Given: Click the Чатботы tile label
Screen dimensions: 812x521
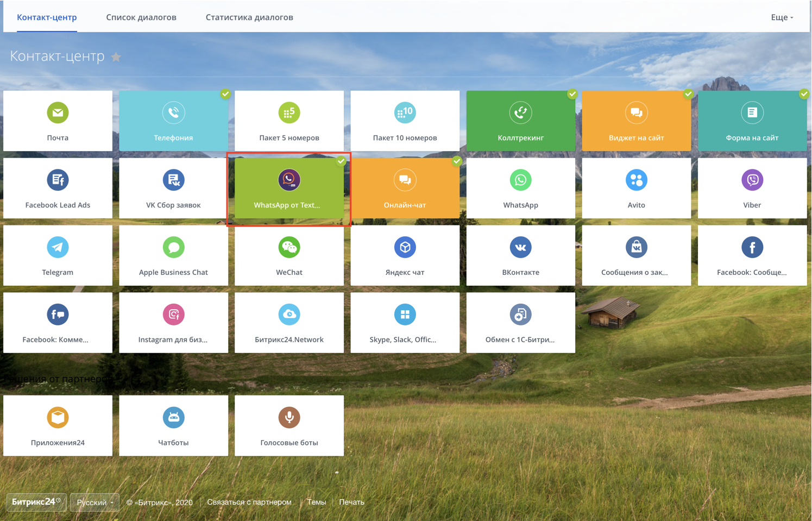Looking at the screenshot, I should click(173, 443).
